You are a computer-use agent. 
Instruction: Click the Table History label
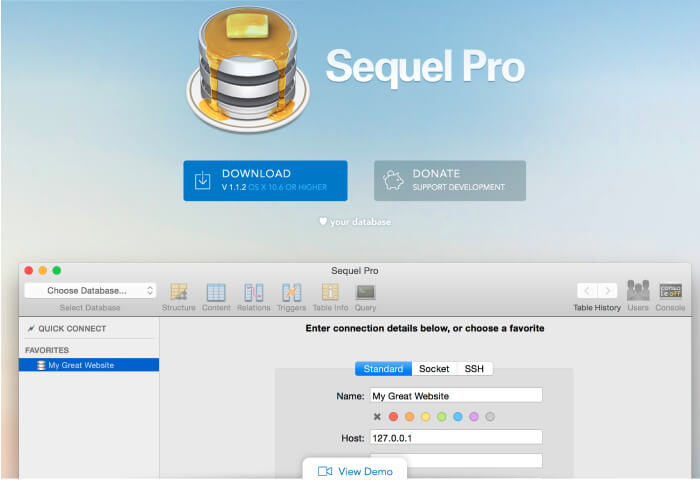coord(597,308)
